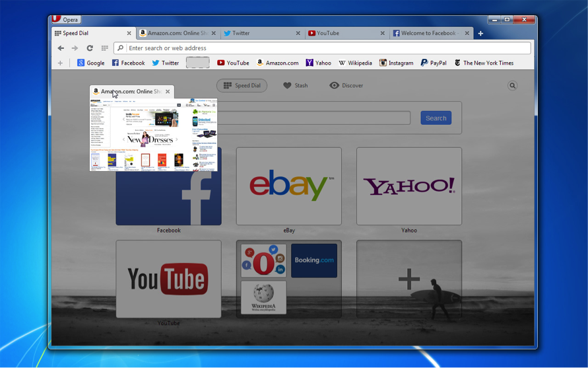Add a bookmark with the bookmarks bar plus
The height and width of the screenshot is (368, 588).
60,63
